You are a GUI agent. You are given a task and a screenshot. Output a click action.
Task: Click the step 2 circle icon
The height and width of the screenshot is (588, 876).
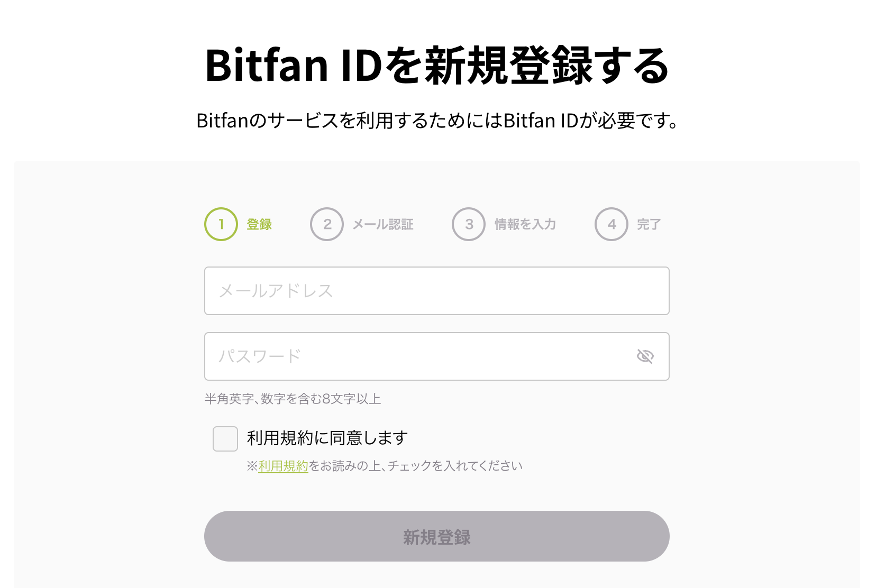(327, 224)
